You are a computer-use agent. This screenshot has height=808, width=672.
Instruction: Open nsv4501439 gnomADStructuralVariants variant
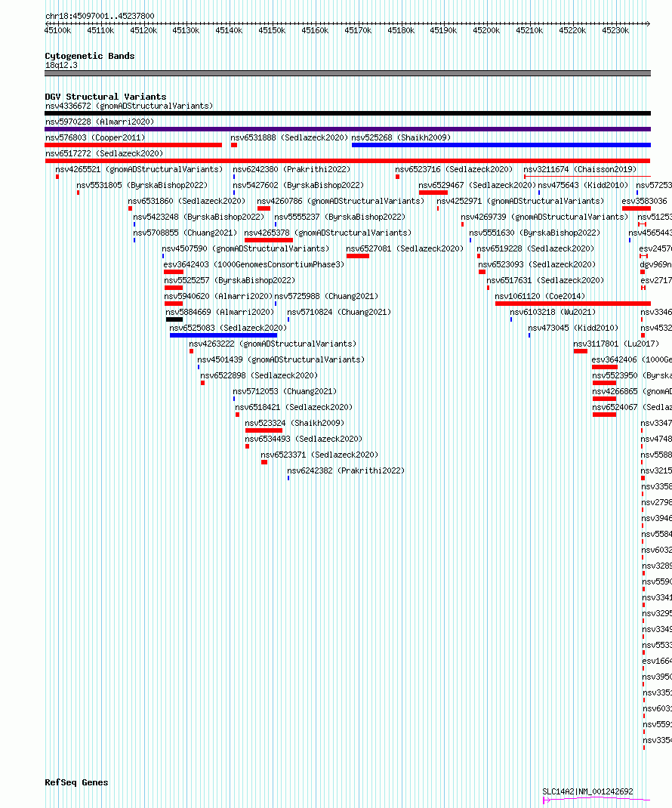pos(281,360)
